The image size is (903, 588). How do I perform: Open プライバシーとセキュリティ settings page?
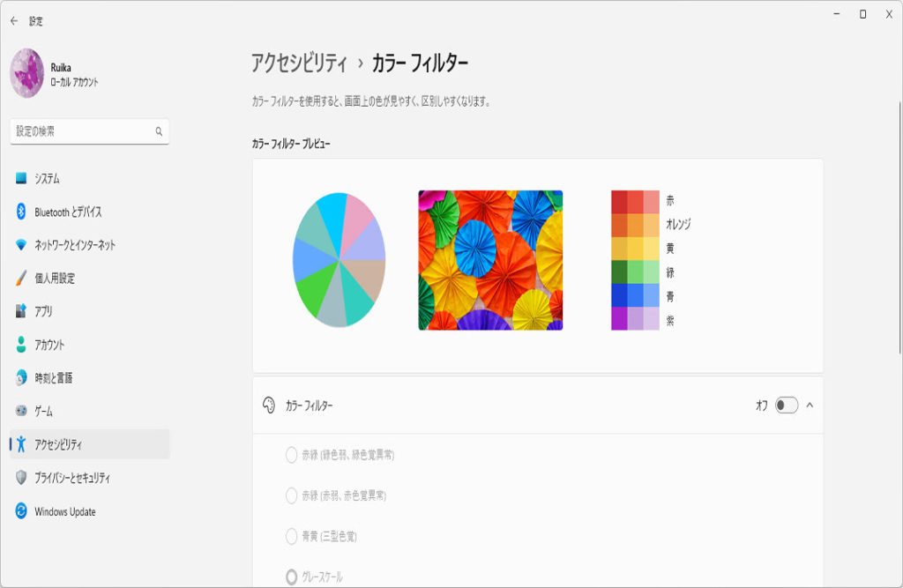pyautogui.click(x=72, y=478)
